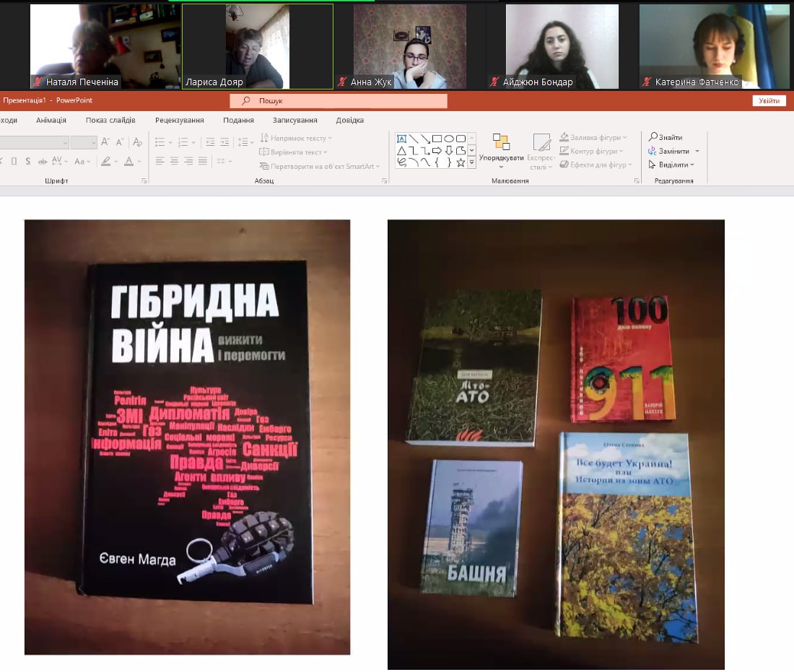This screenshot has width=794, height=672.
Task: Insert the right block arrow shape
Action: point(437,150)
